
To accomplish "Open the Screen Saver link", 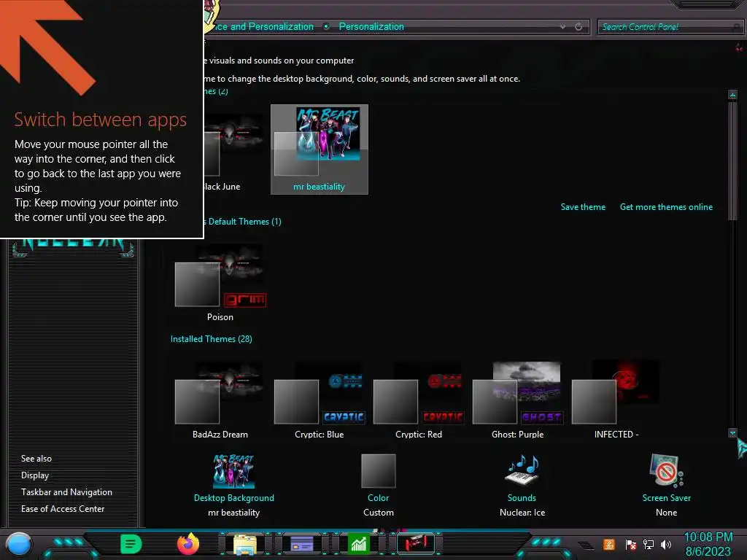I will click(x=667, y=497).
